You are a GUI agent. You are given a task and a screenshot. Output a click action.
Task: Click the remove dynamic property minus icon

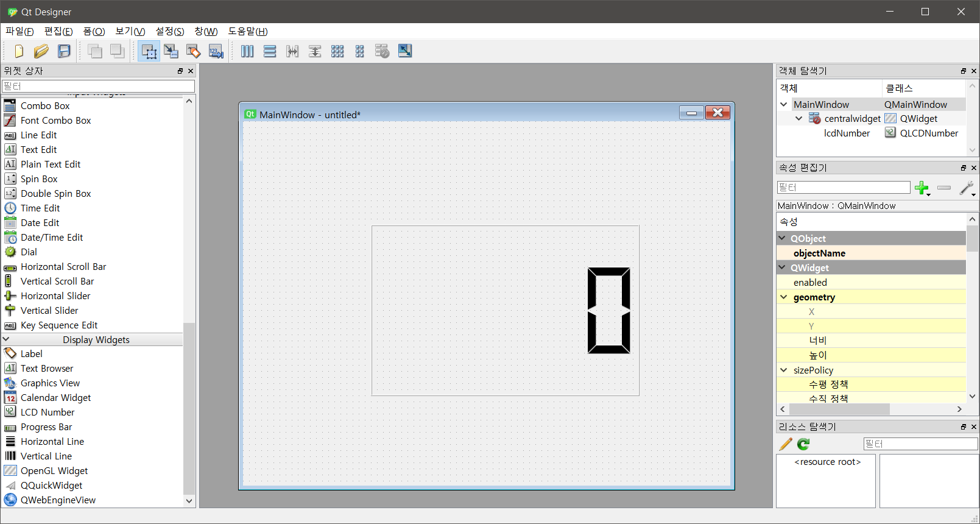point(944,188)
